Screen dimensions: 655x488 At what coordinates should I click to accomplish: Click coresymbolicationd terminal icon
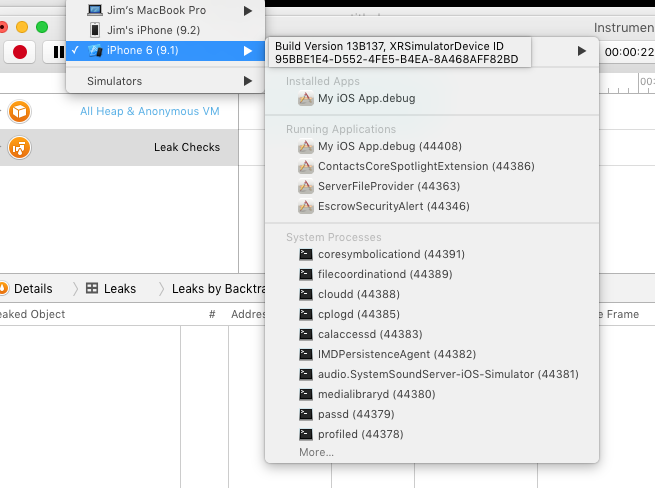[306, 254]
